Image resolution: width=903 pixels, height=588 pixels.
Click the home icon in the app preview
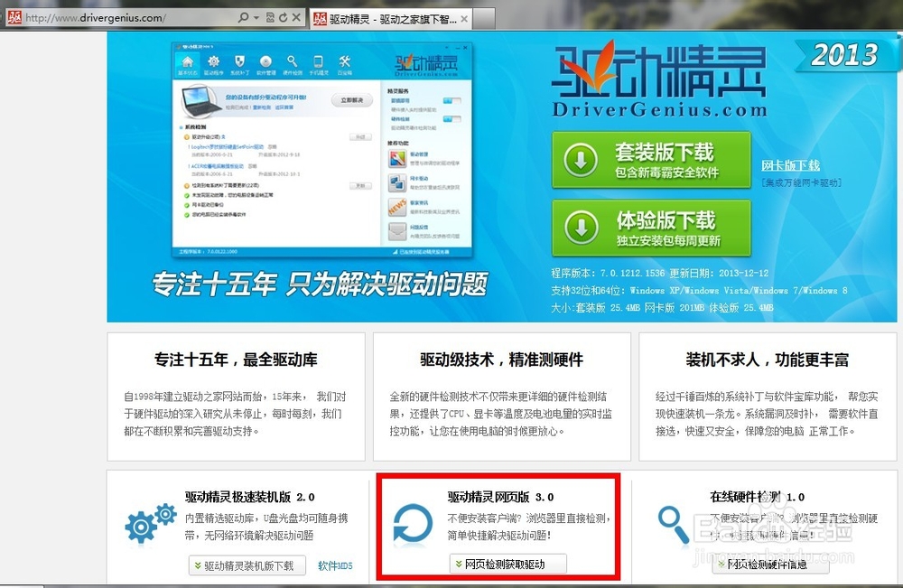[x=188, y=61]
